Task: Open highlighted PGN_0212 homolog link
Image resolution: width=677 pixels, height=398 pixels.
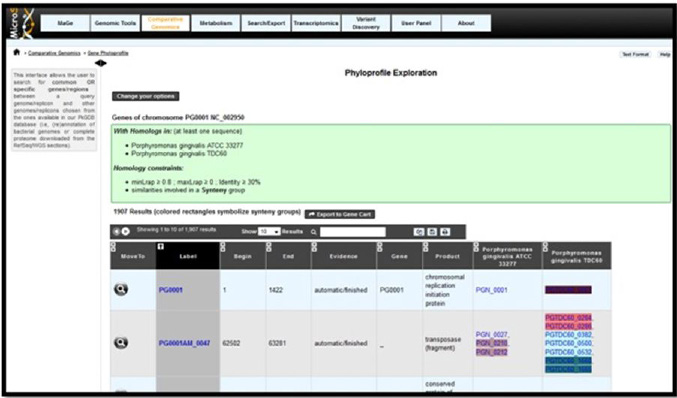Action: point(492,352)
